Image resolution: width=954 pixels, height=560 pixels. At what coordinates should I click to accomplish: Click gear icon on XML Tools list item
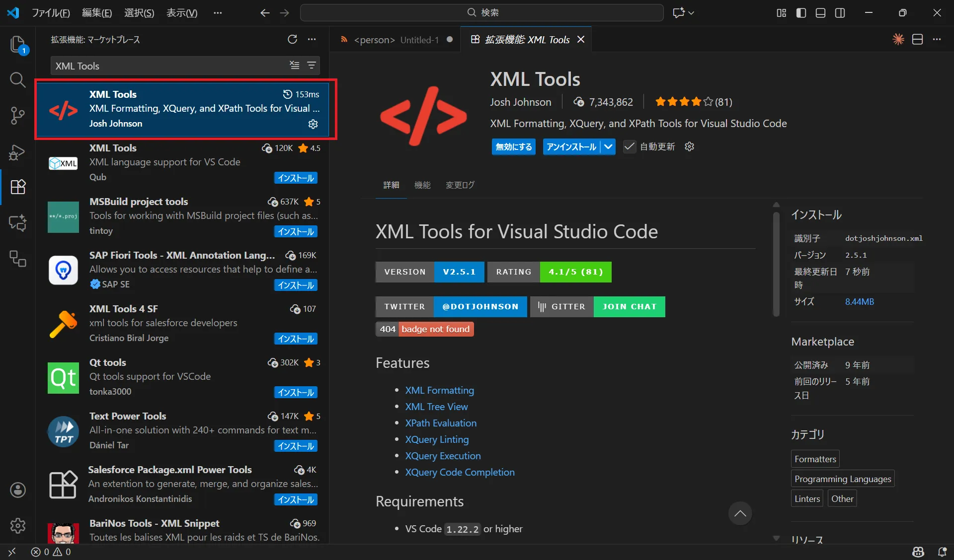(x=313, y=124)
